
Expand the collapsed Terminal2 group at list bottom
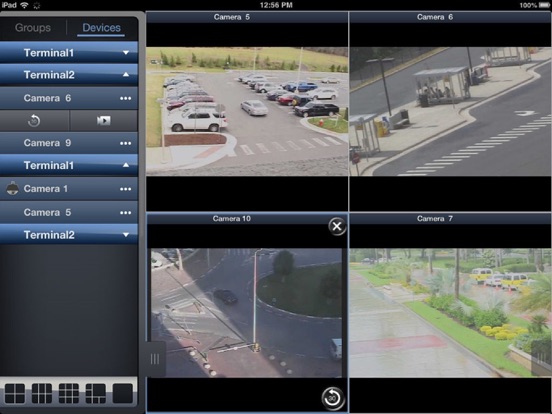pos(69,234)
